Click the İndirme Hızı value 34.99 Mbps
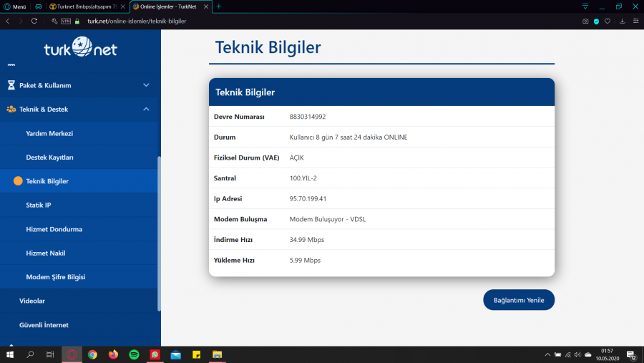This screenshot has height=363, width=644. (x=307, y=239)
